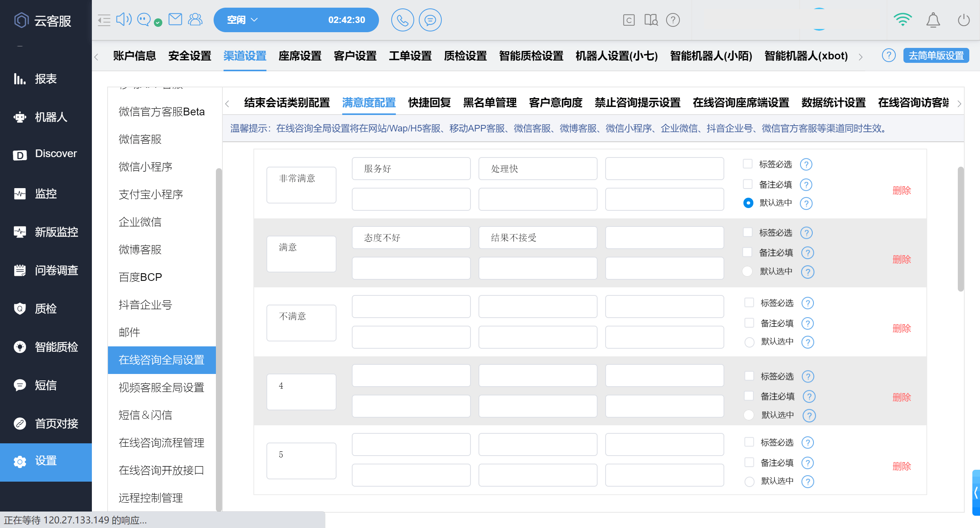Click the 服务好 tag input field
Image resolution: width=980 pixels, height=528 pixels.
[411, 169]
